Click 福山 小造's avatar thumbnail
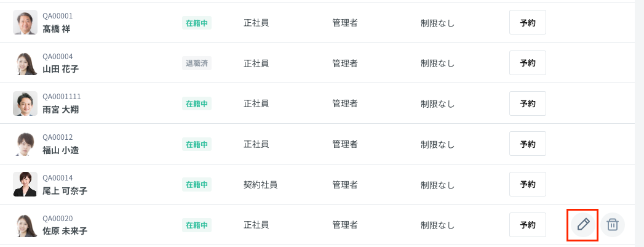This screenshot has width=644, height=247. 25,144
